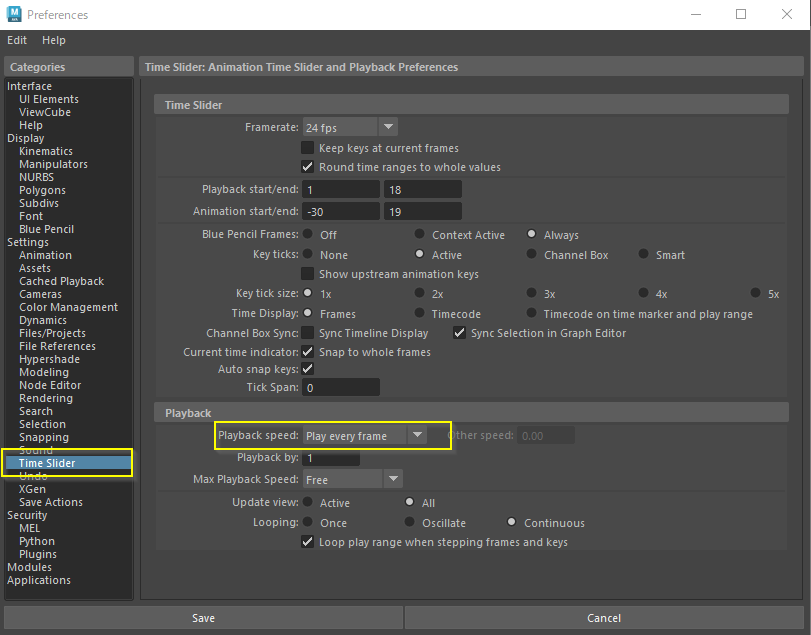The height and width of the screenshot is (635, 811).
Task: Click the Cancel button
Action: 604,618
